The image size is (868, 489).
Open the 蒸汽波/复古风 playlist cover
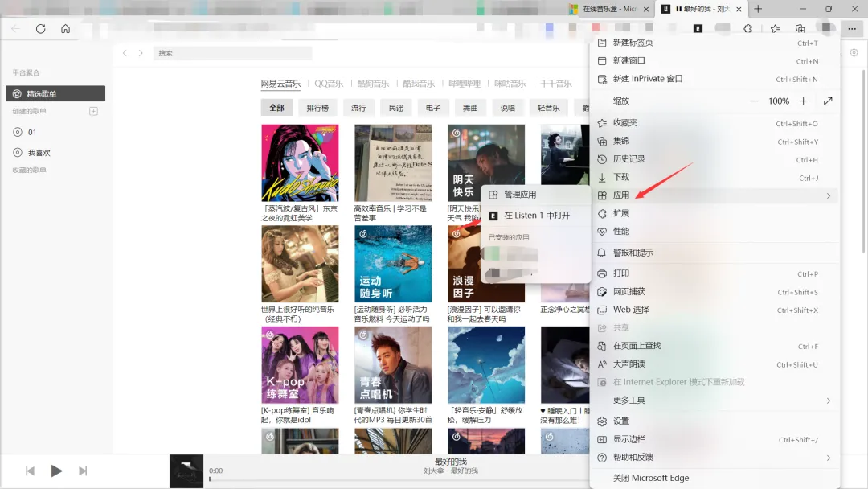[x=300, y=162]
